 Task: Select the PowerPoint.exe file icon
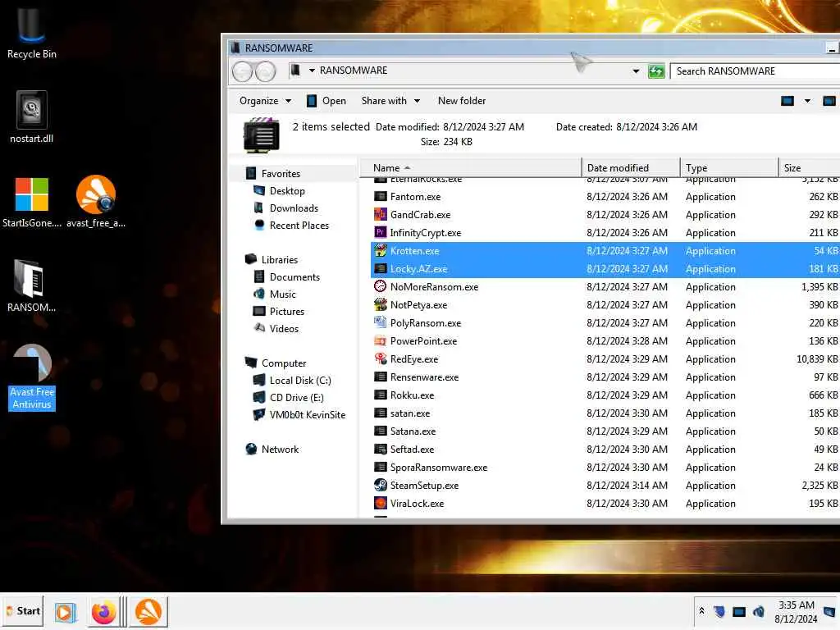(x=381, y=340)
